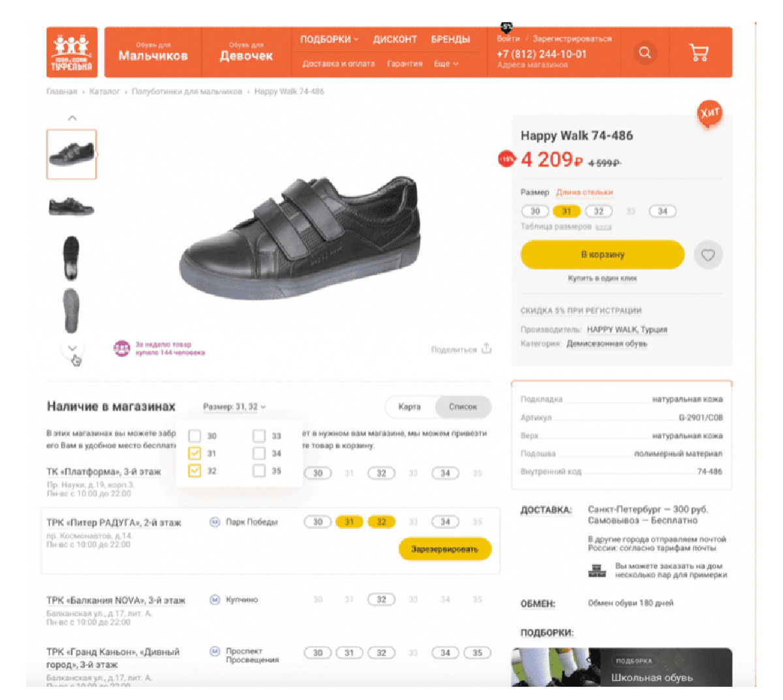Open the ПОДБОРКИ dropdown menu

pyautogui.click(x=330, y=39)
